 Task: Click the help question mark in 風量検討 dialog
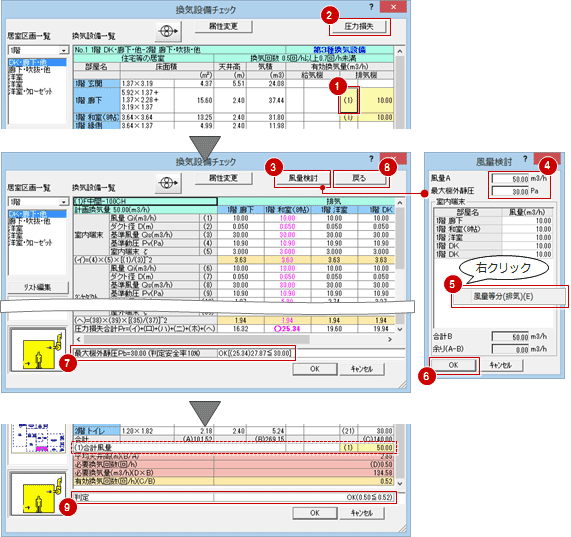coord(525,159)
